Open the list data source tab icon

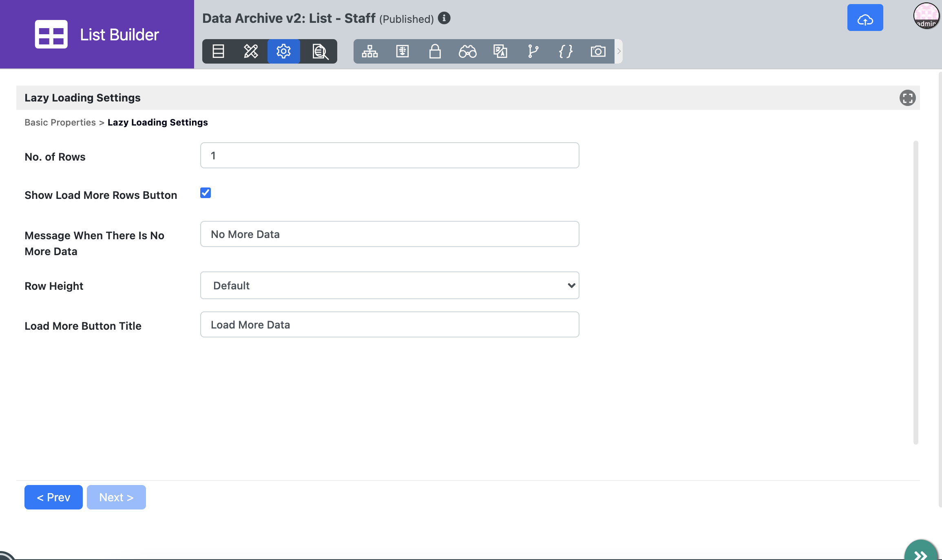(218, 51)
